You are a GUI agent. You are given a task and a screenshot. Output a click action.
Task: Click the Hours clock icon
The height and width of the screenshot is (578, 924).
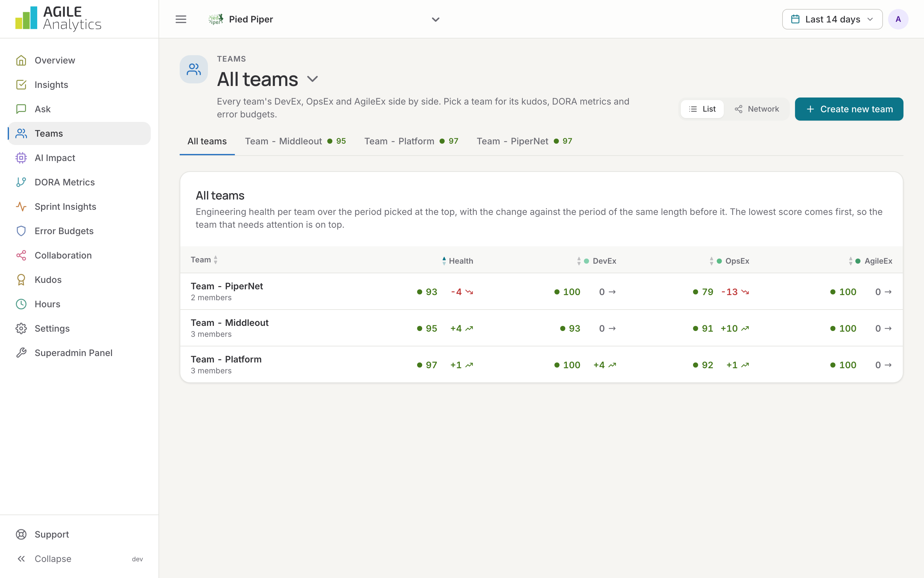click(21, 304)
